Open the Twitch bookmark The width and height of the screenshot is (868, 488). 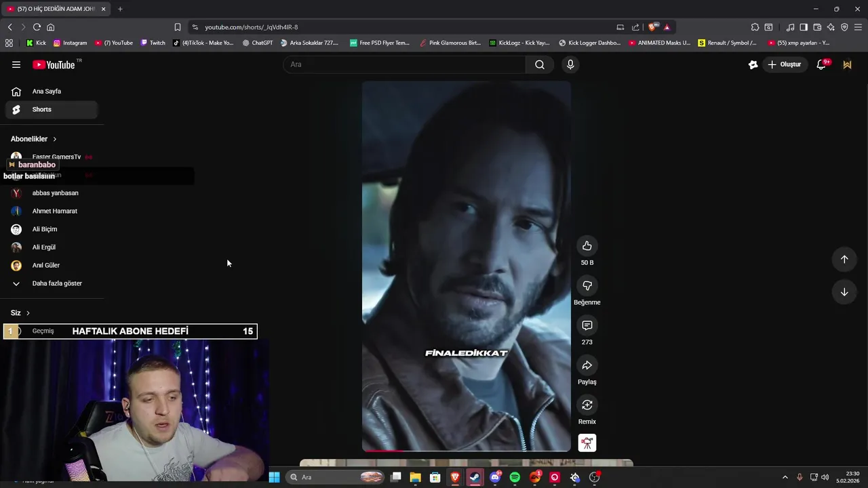click(x=153, y=43)
